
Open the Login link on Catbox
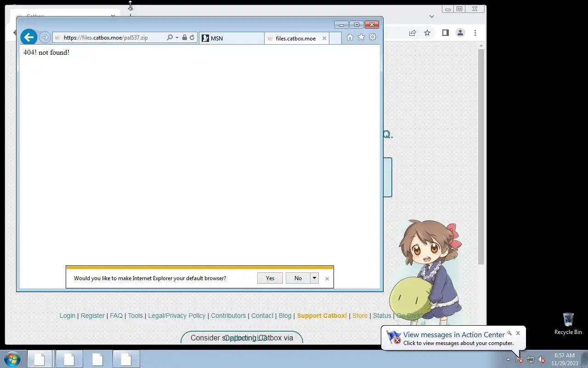(x=68, y=316)
